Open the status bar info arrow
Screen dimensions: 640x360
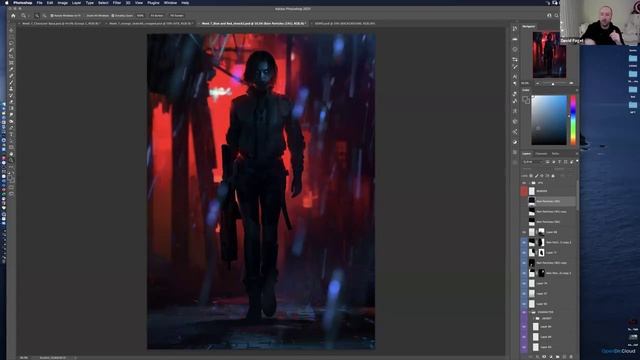coord(75,358)
